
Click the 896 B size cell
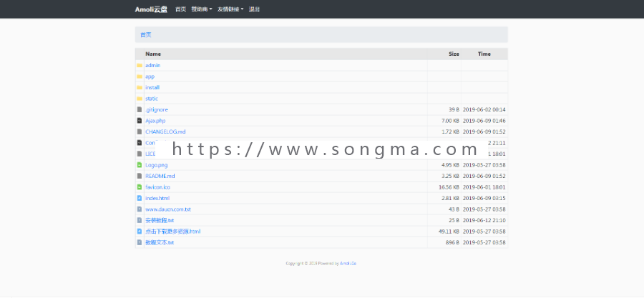point(453,242)
